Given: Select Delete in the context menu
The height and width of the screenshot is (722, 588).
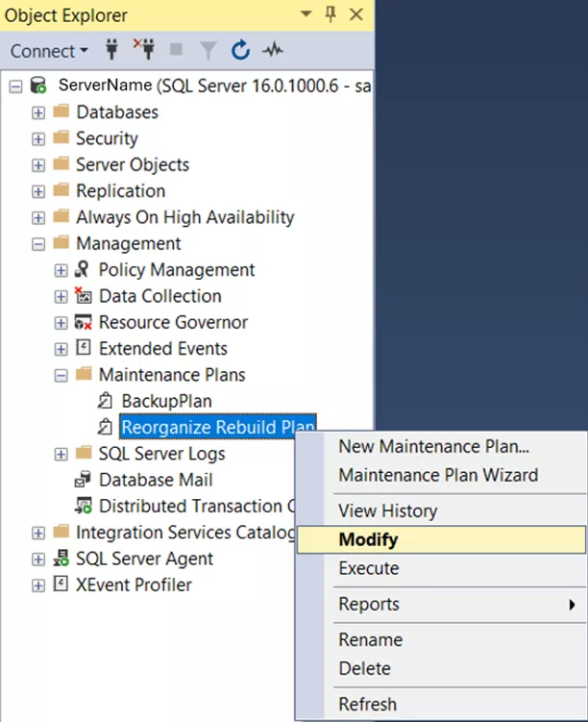Looking at the screenshot, I should tap(441, 668).
